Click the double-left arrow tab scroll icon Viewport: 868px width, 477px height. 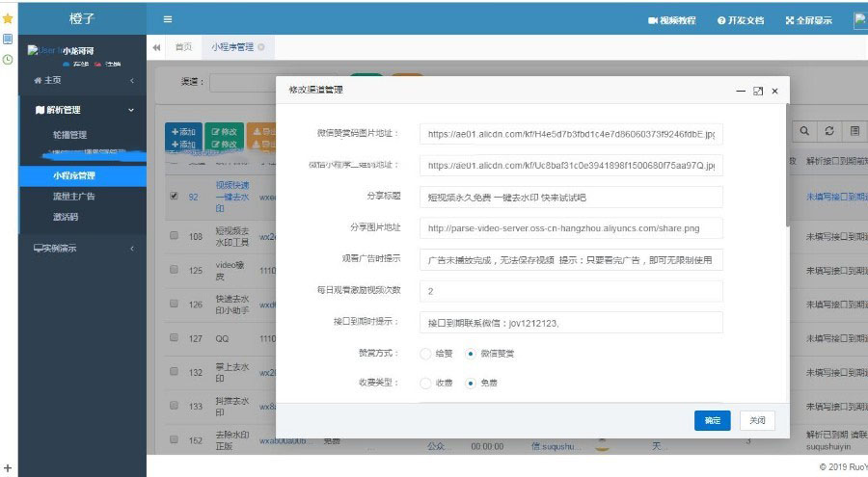(x=156, y=47)
